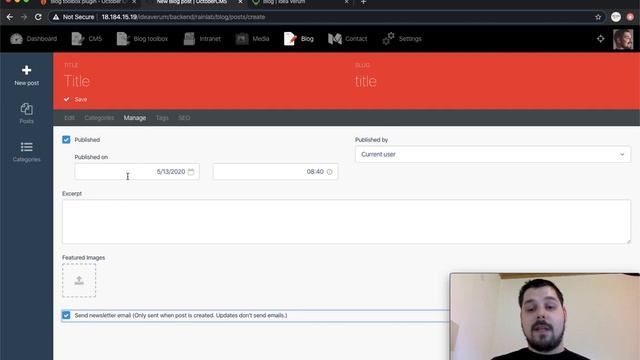The width and height of the screenshot is (640, 360).
Task: Select the Manage tab
Action: click(x=135, y=118)
